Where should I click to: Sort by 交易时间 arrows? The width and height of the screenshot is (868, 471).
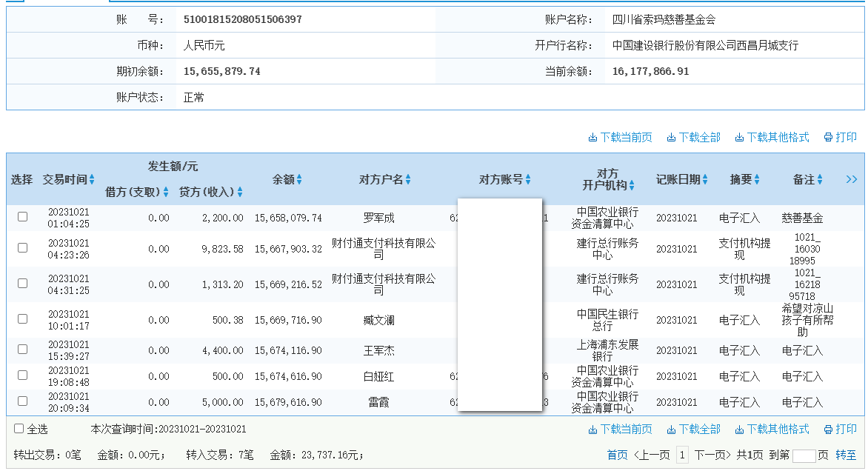92,179
